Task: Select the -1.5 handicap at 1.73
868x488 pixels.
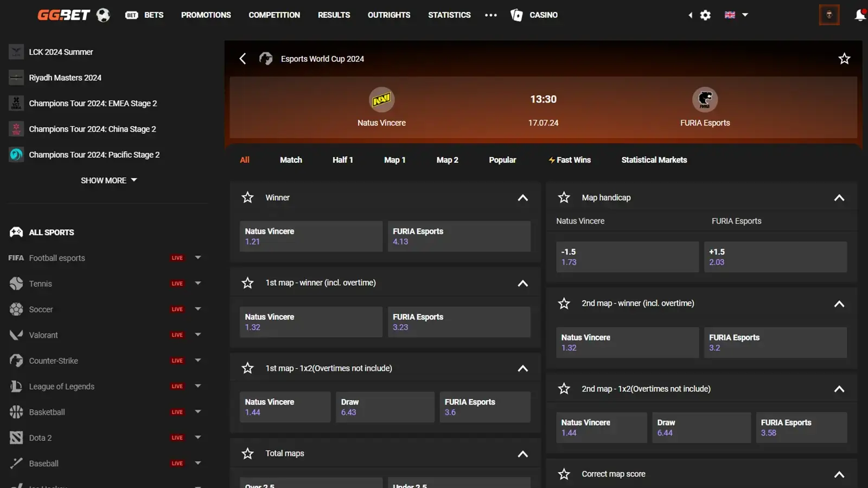Action: [x=627, y=257]
